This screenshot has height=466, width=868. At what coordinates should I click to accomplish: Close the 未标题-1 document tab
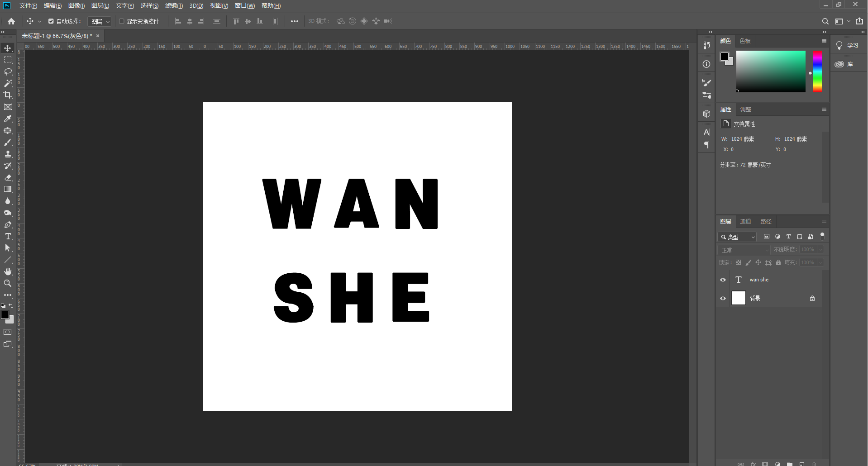pyautogui.click(x=98, y=36)
